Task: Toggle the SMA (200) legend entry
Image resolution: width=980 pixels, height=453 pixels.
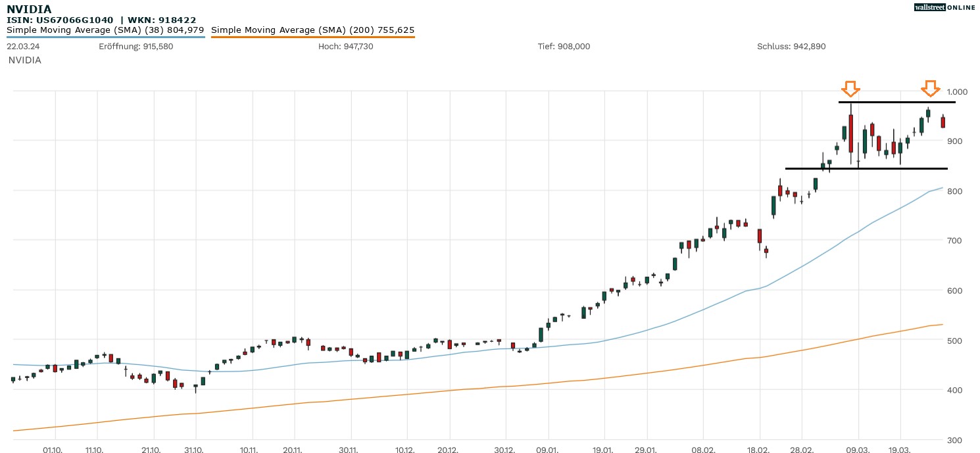Action: point(312,30)
